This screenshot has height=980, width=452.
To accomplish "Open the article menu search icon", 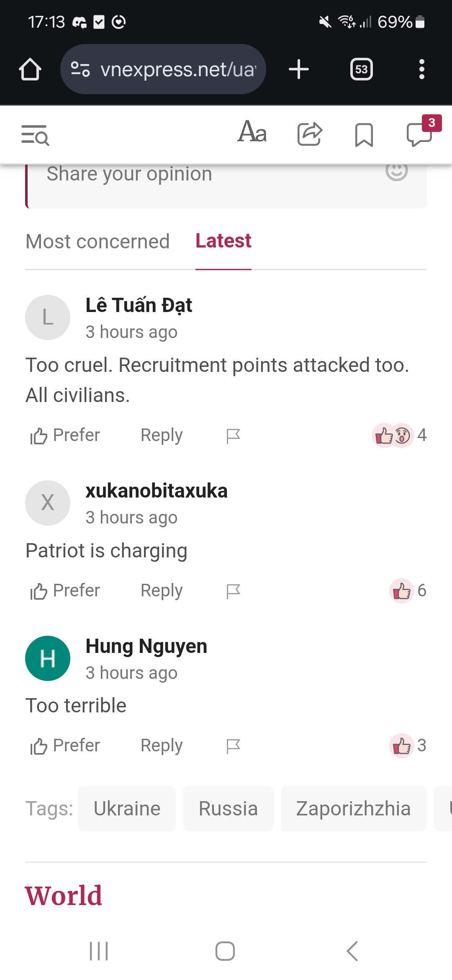I will coord(35,135).
